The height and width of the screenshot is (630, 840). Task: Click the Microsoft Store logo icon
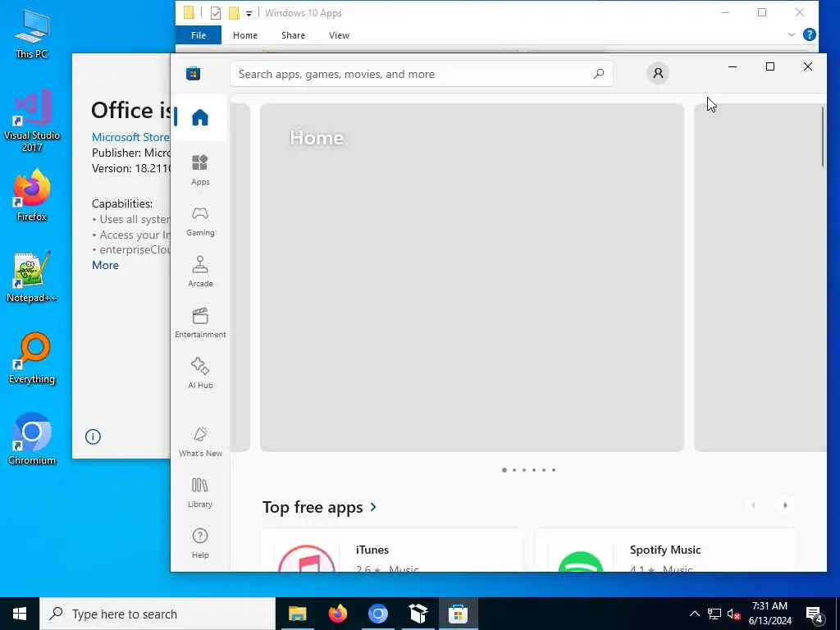[193, 73]
